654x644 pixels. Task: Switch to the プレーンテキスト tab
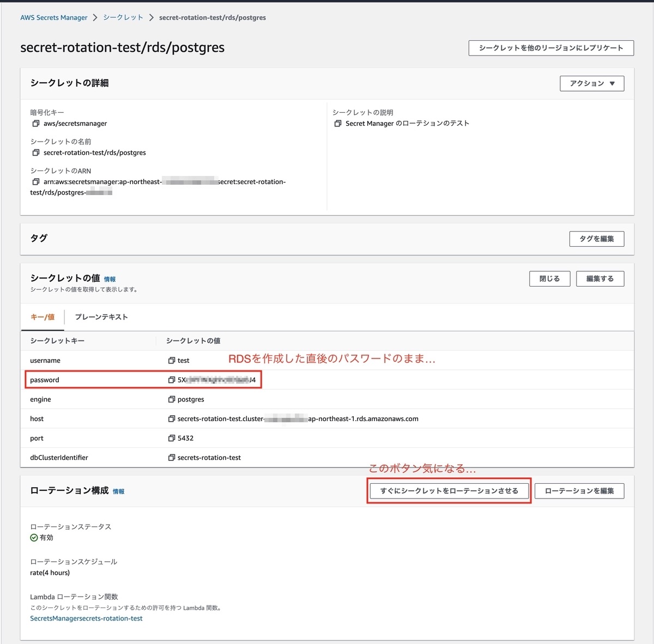click(101, 317)
